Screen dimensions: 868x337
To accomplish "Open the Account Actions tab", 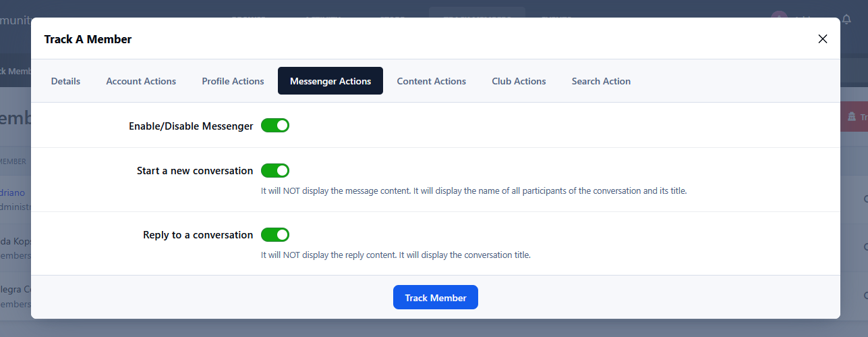I will pyautogui.click(x=141, y=81).
